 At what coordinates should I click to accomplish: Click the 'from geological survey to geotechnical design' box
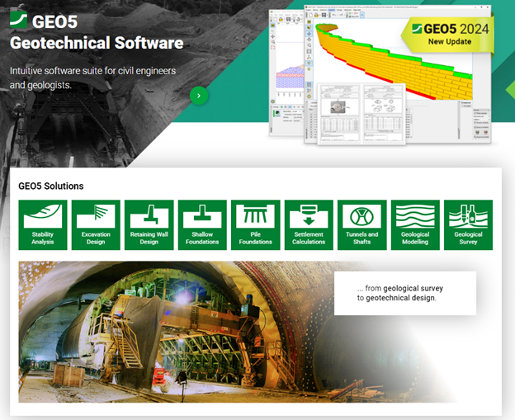[405, 293]
